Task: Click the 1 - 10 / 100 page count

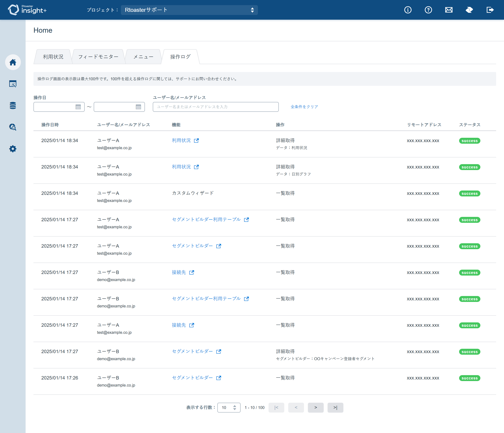Action: (254, 407)
